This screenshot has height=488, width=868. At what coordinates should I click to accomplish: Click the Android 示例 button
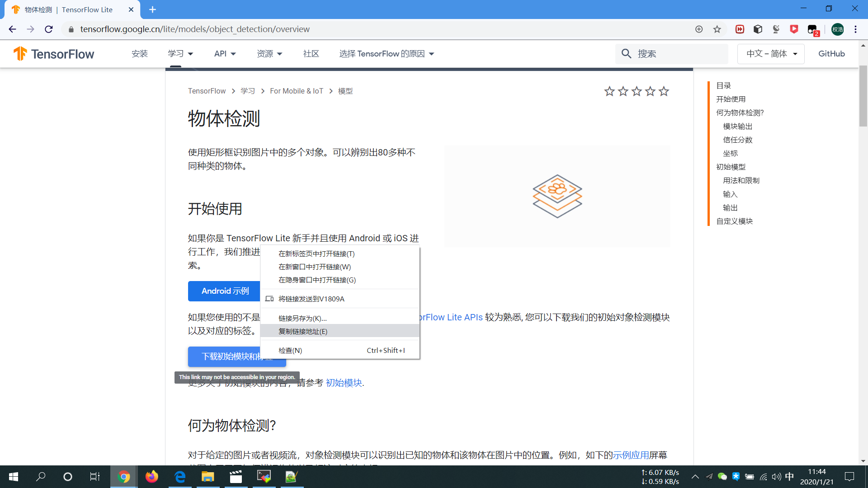pyautogui.click(x=226, y=291)
